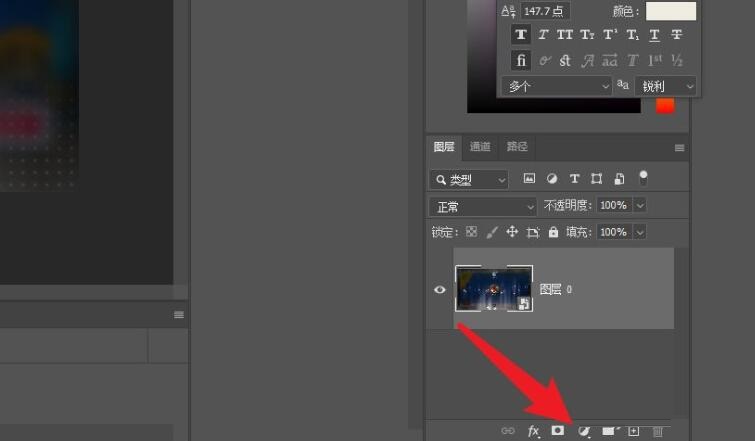The width and height of the screenshot is (755, 441).
Task: Click the 不透明度 opacity label
Action: point(568,206)
